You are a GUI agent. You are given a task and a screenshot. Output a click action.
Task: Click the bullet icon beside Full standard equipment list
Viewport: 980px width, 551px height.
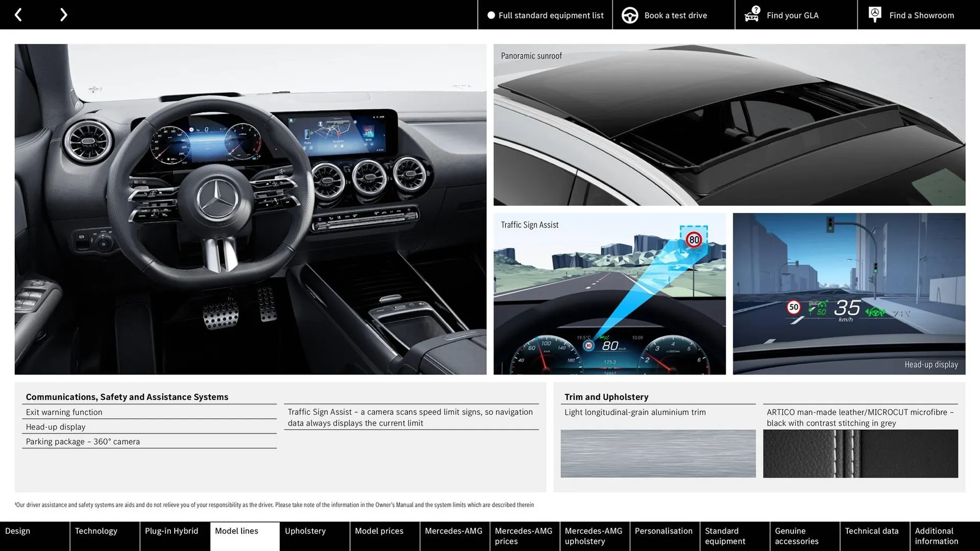(491, 15)
